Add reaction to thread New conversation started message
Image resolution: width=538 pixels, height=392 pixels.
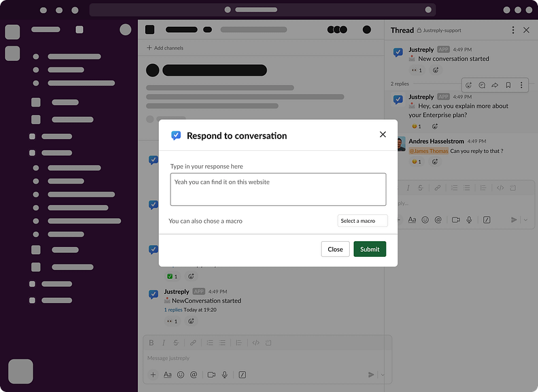click(x=435, y=71)
